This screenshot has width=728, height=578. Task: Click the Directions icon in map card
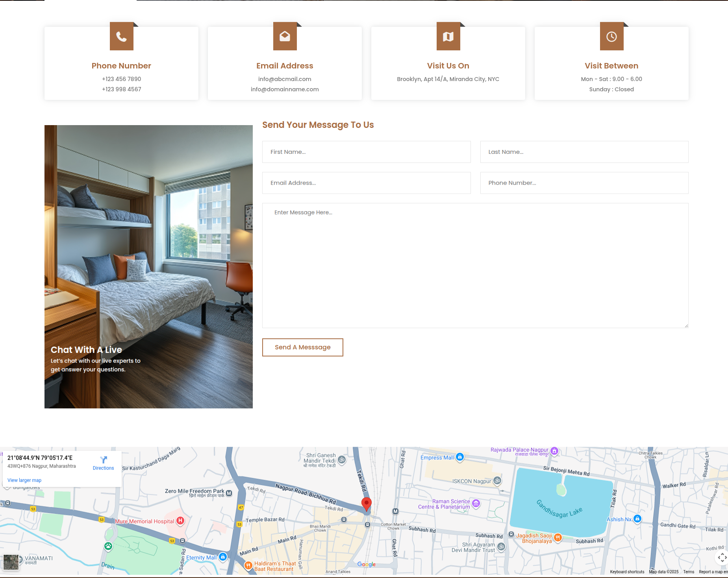[x=104, y=460]
